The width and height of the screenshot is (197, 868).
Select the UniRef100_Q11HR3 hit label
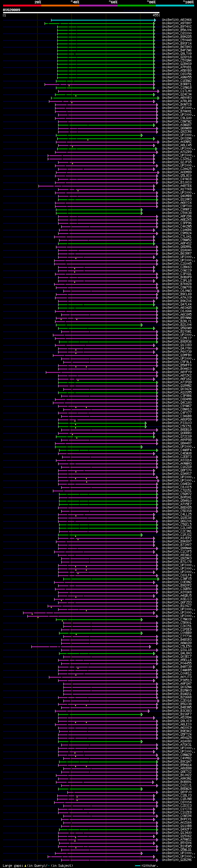coord(176,200)
